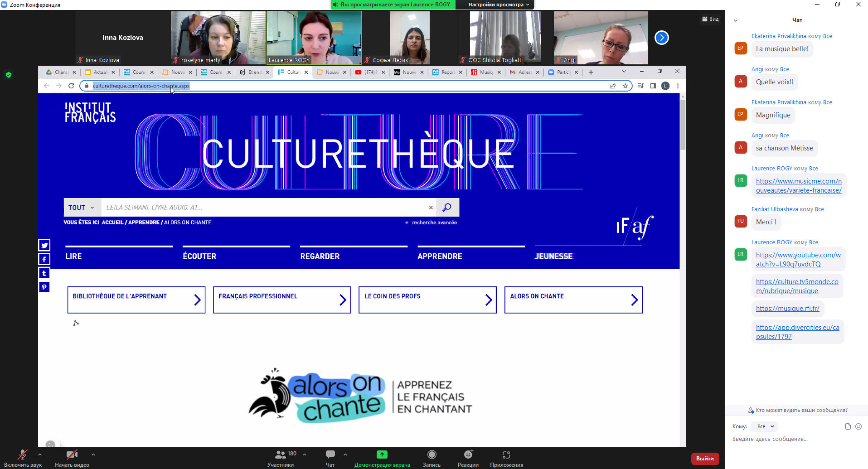Open youtube.com watch link in chat
The image size is (868, 469).
pyautogui.click(x=798, y=260)
